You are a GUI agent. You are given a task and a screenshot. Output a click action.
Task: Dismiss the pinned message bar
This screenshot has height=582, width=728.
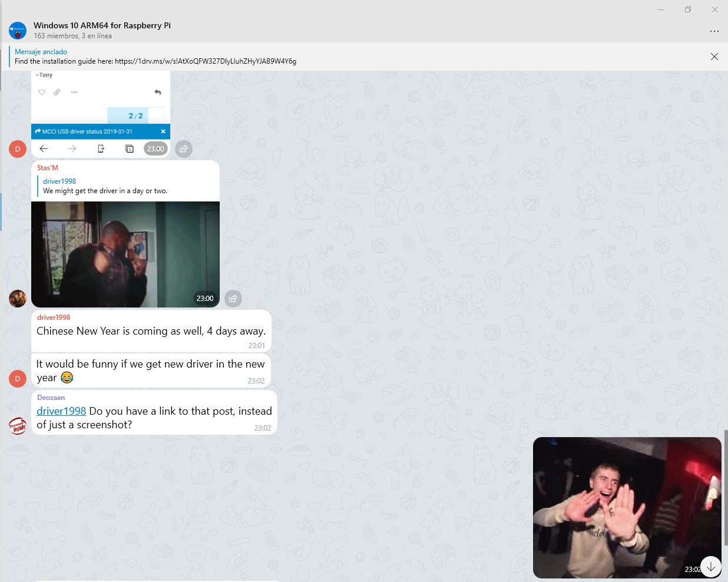click(x=714, y=57)
